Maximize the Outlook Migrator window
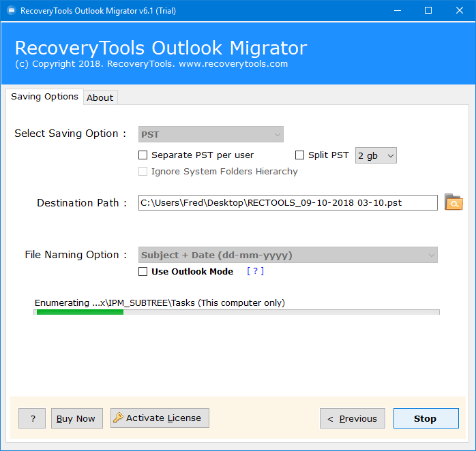The height and width of the screenshot is (451, 476). coord(428,11)
